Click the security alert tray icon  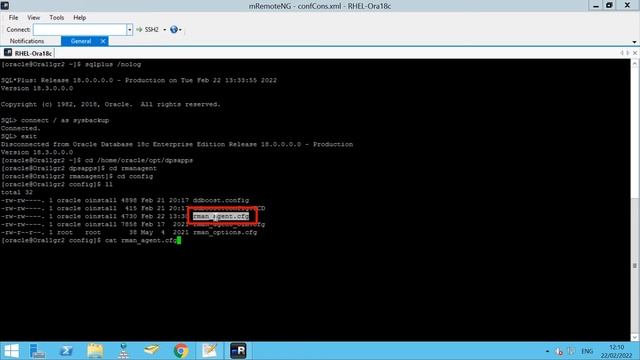point(559,351)
